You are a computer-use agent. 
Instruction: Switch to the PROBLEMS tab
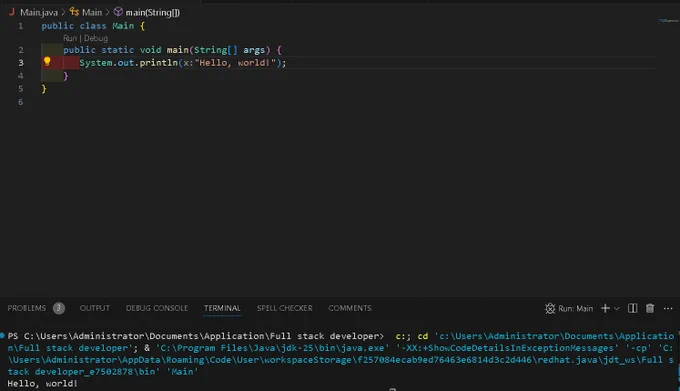click(26, 308)
